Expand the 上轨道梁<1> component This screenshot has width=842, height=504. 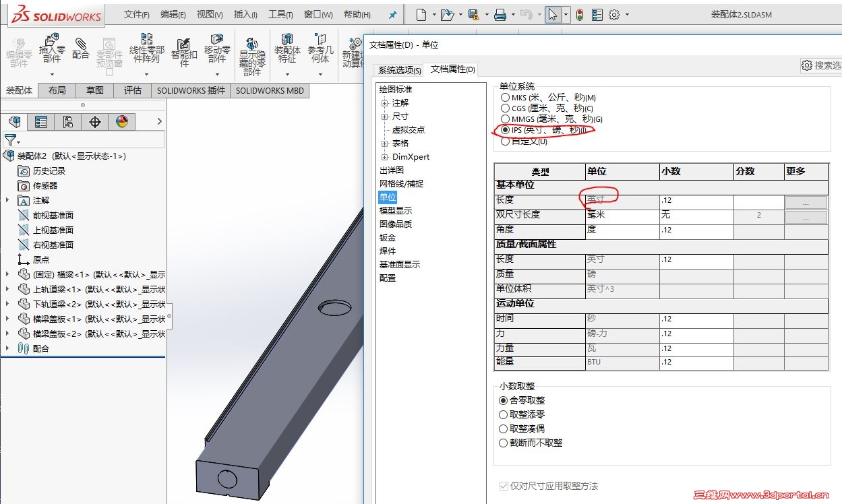(7, 289)
